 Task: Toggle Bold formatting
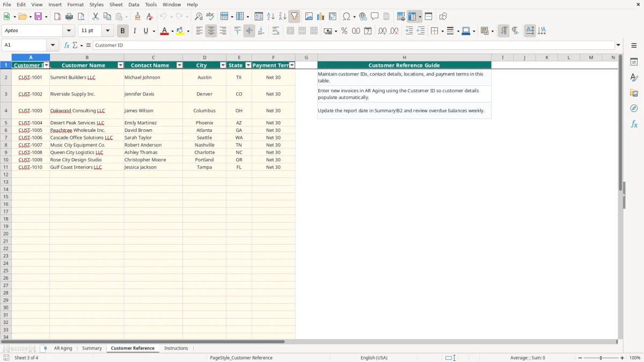122,31
